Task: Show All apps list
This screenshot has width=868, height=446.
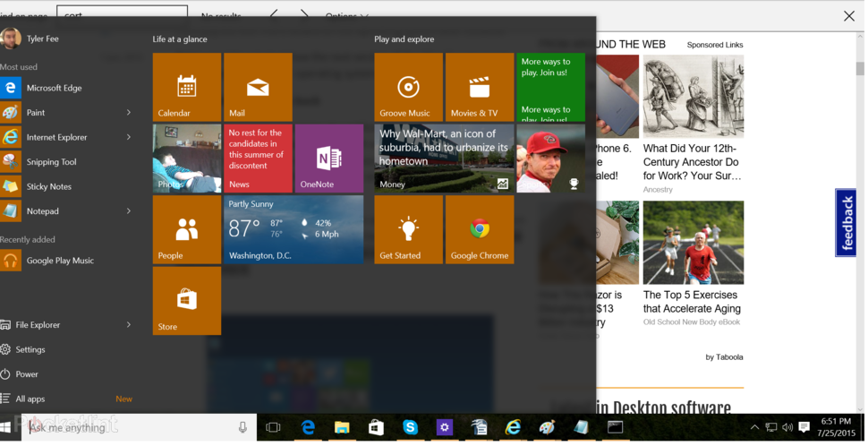Action: 30,399
